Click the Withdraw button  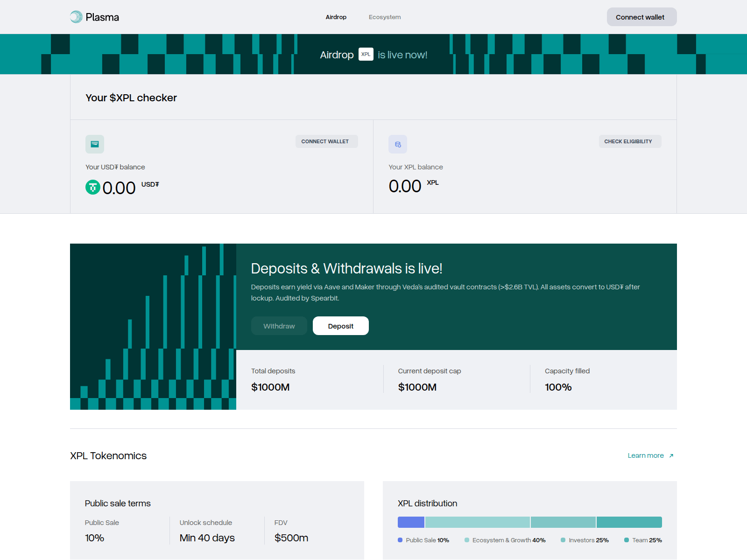coord(279,326)
